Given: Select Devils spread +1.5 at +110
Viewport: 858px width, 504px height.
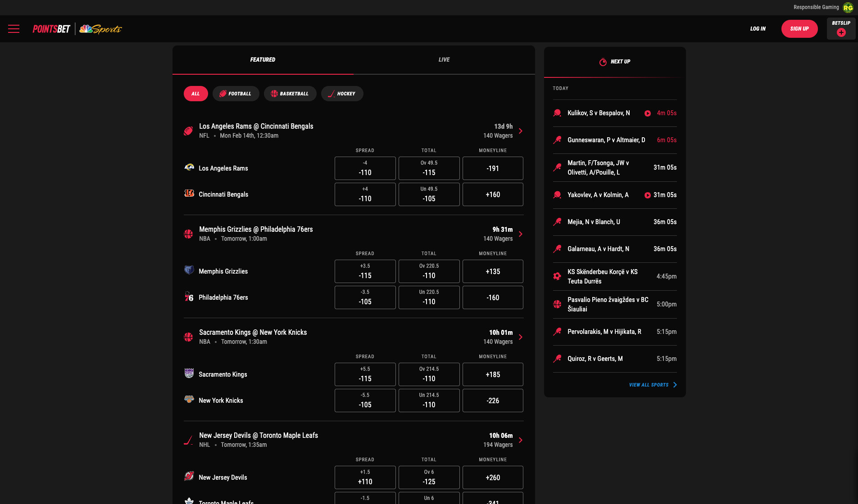Looking at the screenshot, I should [365, 477].
